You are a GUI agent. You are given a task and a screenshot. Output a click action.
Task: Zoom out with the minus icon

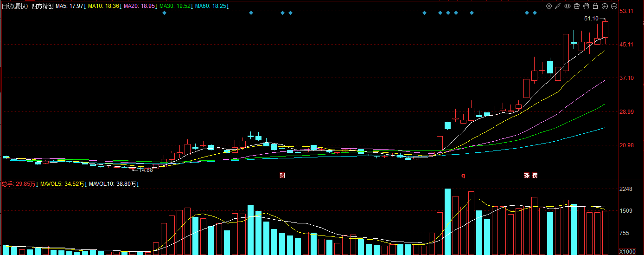[x=614, y=6]
